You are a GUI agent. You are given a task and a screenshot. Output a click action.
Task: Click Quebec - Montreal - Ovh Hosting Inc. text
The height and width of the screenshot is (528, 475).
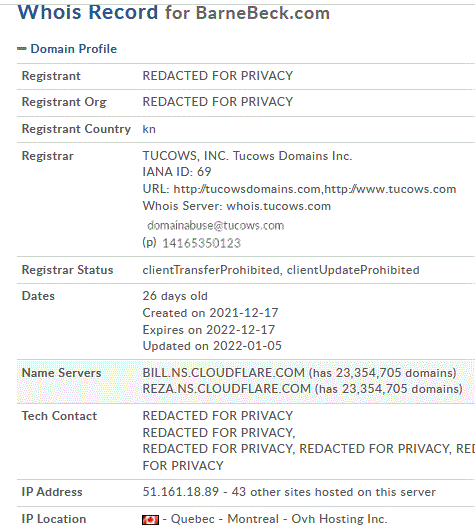[279, 519]
